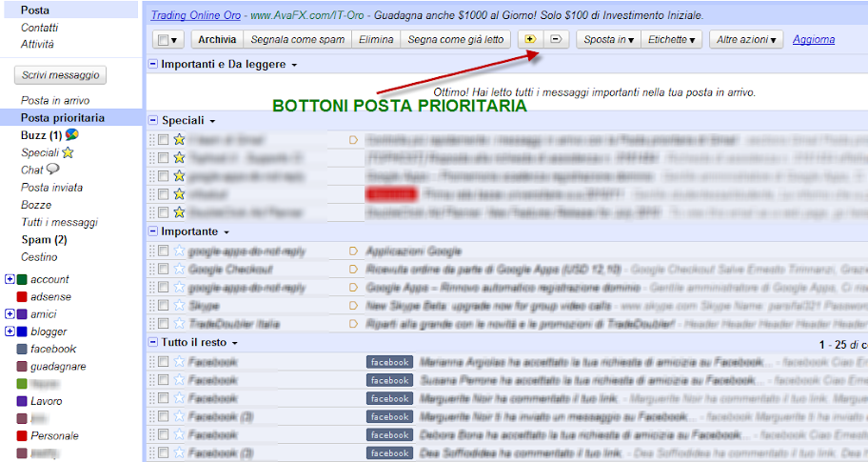Click importance marker on TradeDoubler Italia row

(x=353, y=324)
